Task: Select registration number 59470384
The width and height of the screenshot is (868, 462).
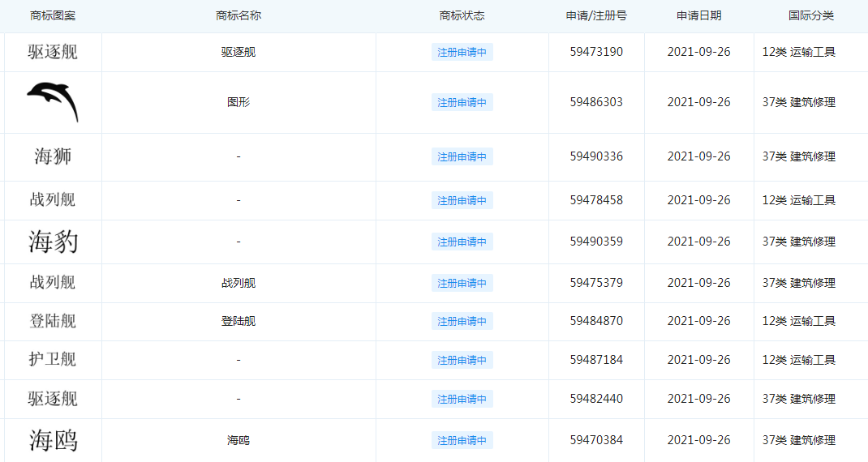Action: (x=596, y=440)
